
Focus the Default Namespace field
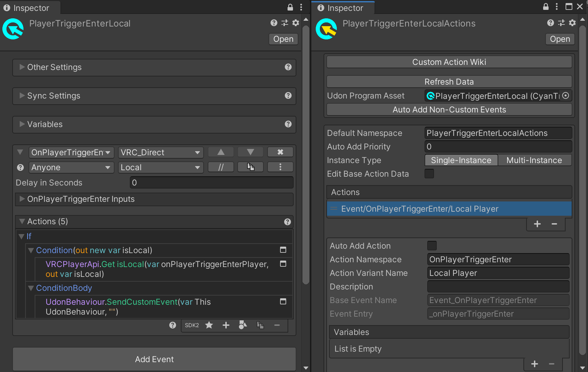(498, 133)
